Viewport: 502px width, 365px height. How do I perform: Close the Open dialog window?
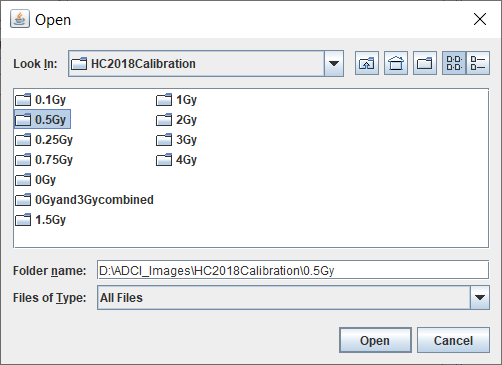(x=480, y=19)
